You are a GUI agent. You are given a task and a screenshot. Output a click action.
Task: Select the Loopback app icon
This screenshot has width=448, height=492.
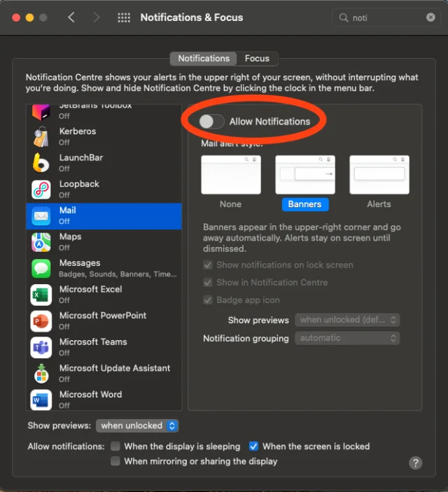41,190
